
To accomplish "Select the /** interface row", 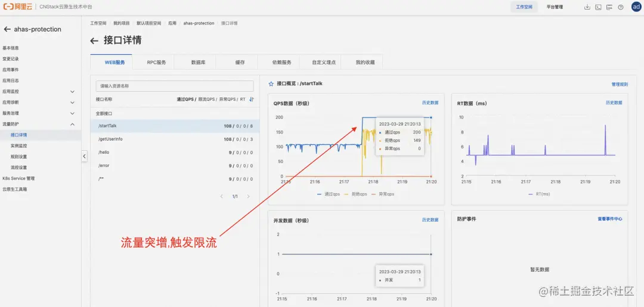I will tap(175, 179).
